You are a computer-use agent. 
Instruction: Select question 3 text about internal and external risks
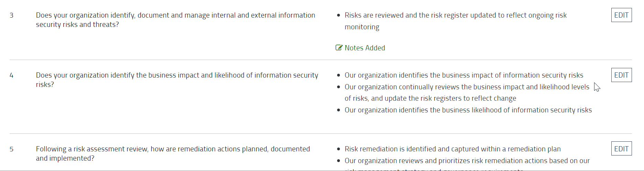[x=175, y=20]
